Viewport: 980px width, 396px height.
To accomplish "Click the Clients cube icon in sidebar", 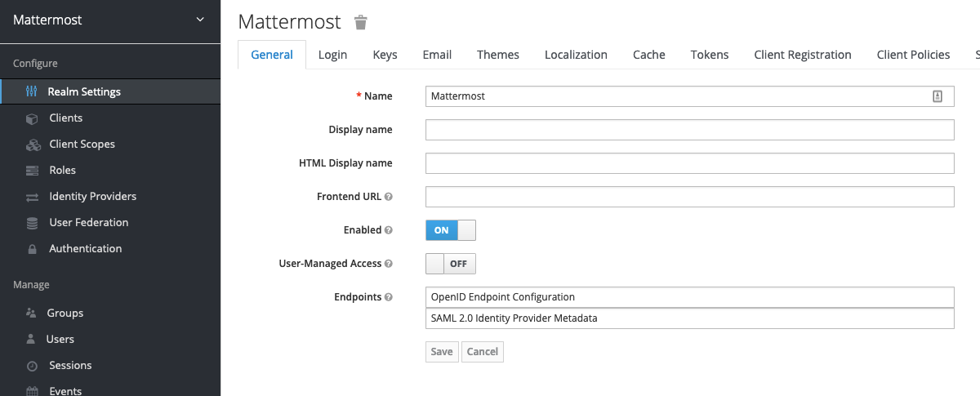I will click(x=32, y=118).
